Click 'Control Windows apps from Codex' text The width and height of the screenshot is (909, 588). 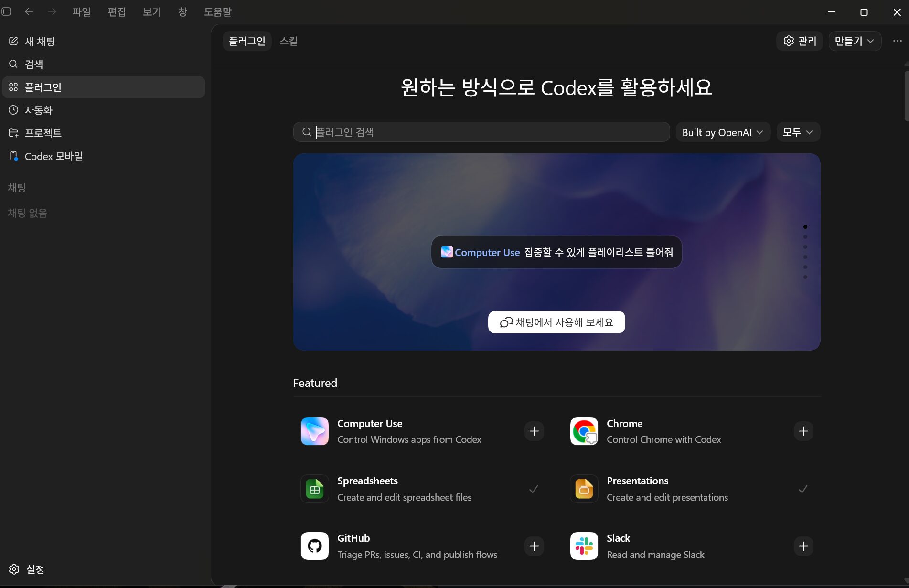click(409, 439)
